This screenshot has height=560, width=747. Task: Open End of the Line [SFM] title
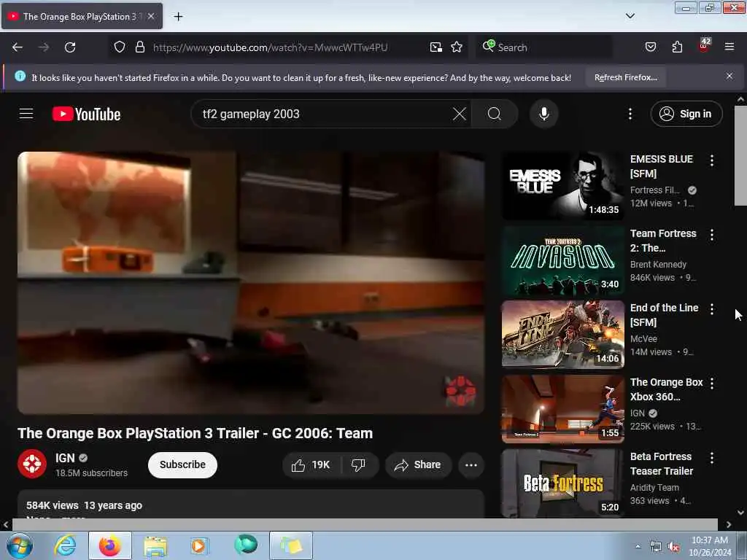(664, 315)
